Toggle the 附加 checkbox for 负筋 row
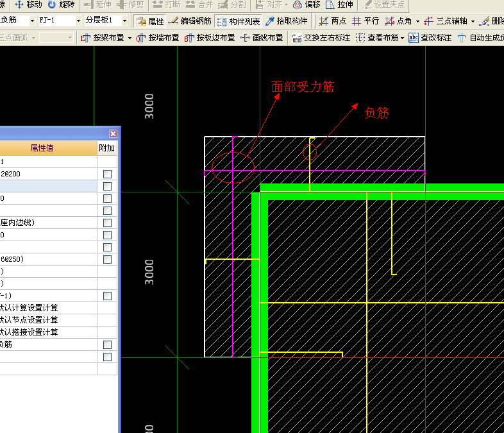This screenshot has height=433, width=504. [107, 345]
